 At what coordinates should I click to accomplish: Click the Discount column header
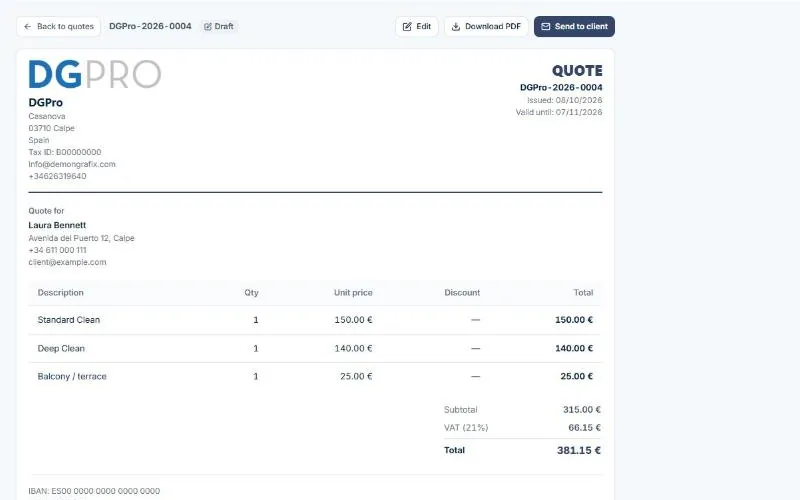462,292
